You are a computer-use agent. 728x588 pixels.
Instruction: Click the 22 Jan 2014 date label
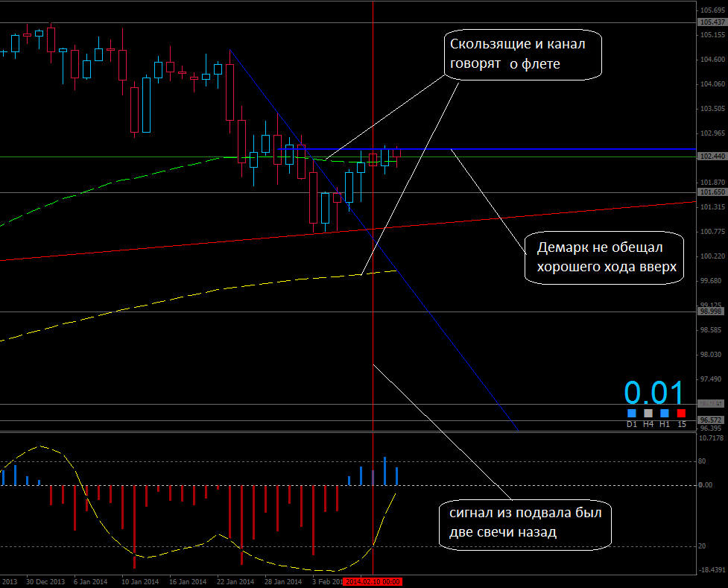pos(235,581)
